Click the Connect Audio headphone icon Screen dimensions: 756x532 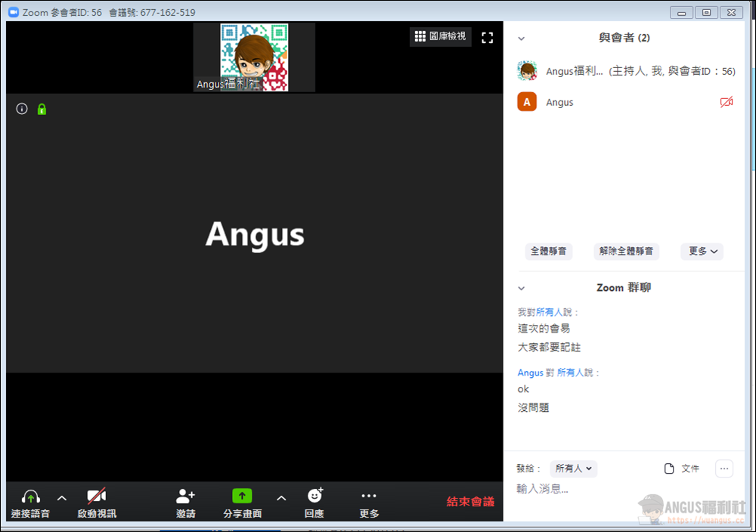30,496
